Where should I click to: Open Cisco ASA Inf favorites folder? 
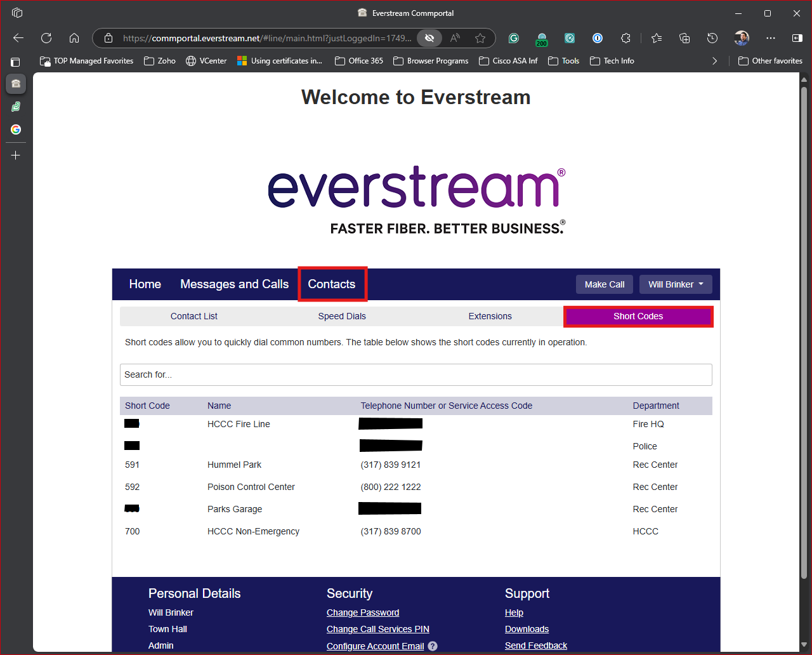508,61
